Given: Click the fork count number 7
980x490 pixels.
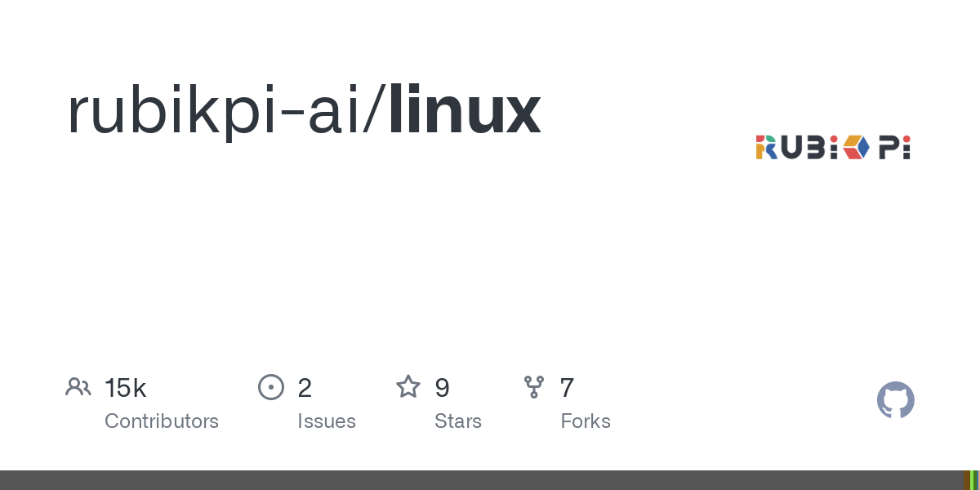Looking at the screenshot, I should (567, 388).
